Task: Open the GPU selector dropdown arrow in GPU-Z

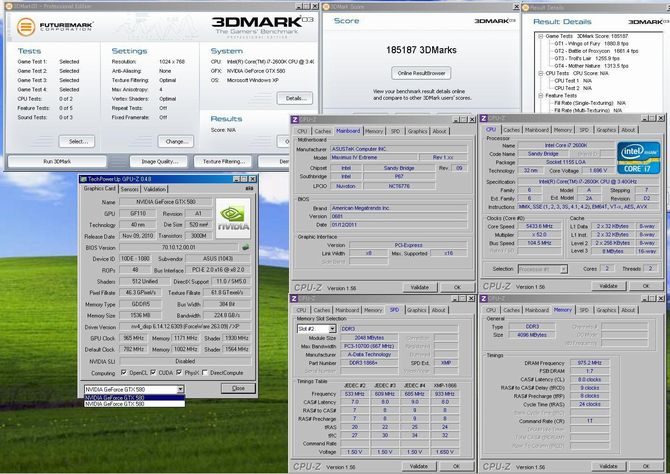Action: click(x=180, y=389)
